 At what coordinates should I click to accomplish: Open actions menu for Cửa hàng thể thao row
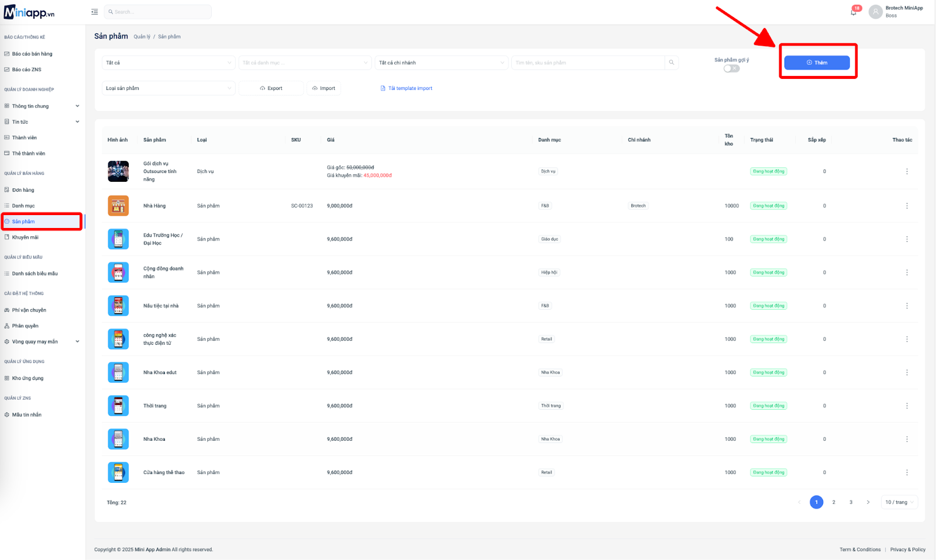click(x=907, y=472)
